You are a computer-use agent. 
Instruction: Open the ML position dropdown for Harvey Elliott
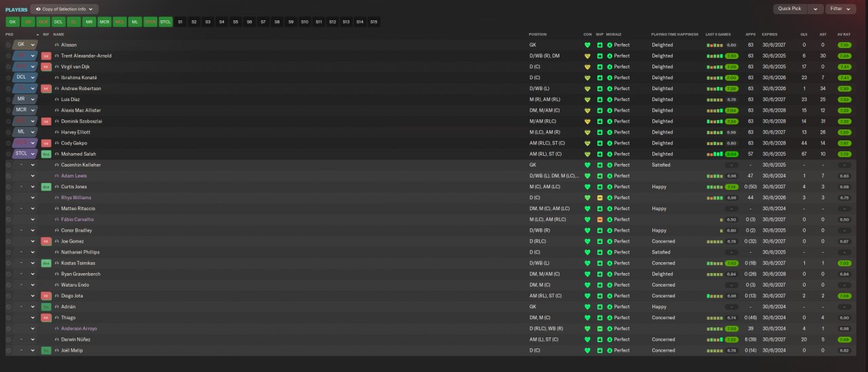[x=33, y=132]
